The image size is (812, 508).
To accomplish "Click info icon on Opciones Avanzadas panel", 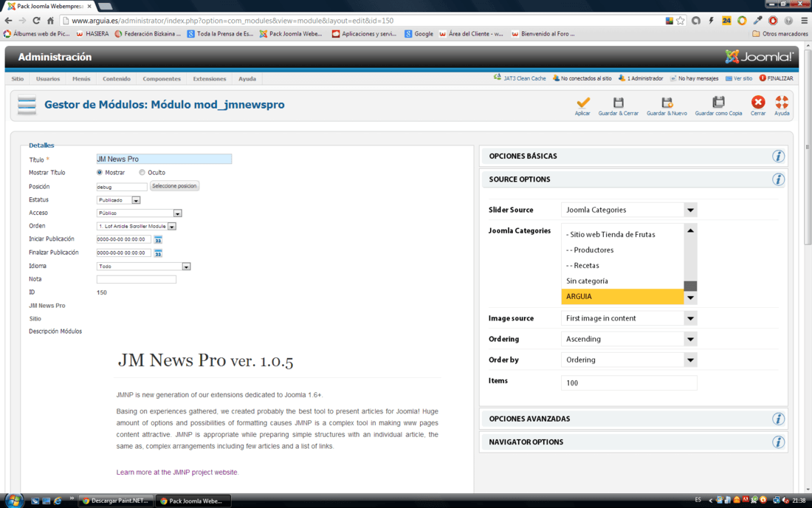I will pos(778,419).
